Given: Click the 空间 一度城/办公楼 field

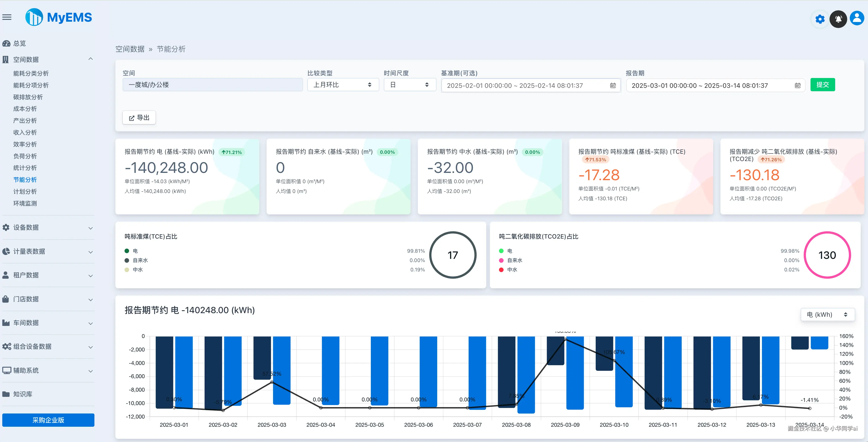Looking at the screenshot, I should coord(212,85).
